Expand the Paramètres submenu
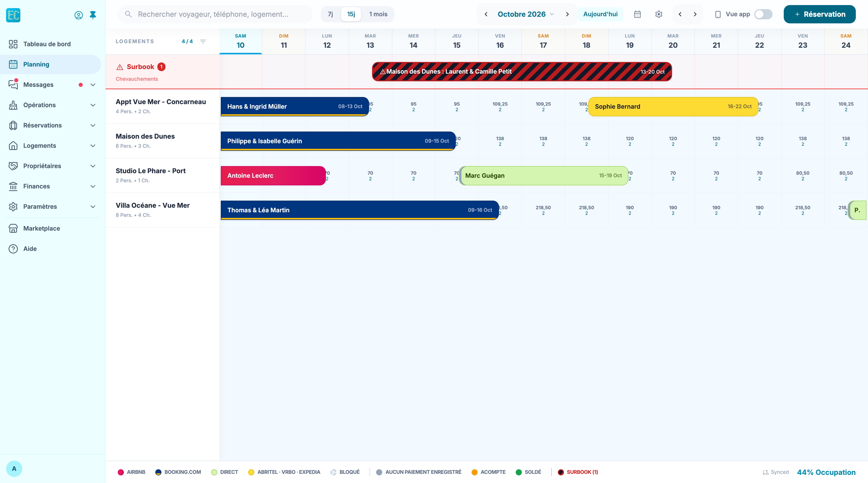 coord(93,207)
